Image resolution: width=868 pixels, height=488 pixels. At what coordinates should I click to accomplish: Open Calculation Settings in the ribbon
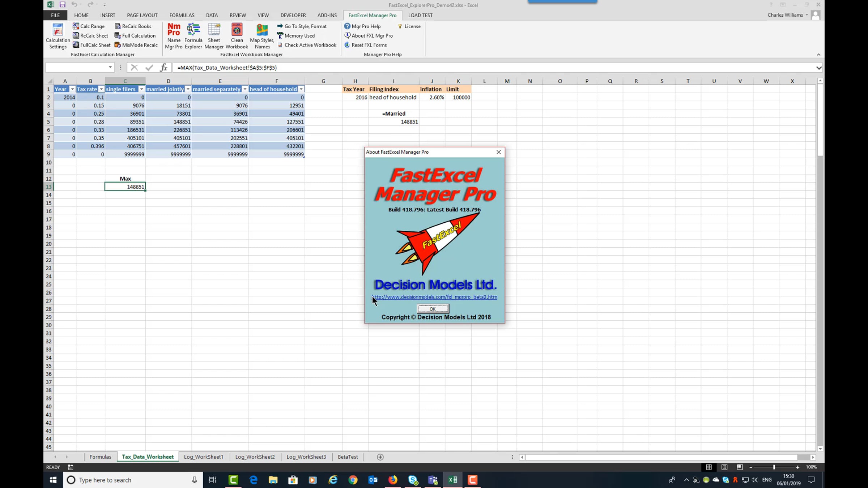click(x=58, y=36)
